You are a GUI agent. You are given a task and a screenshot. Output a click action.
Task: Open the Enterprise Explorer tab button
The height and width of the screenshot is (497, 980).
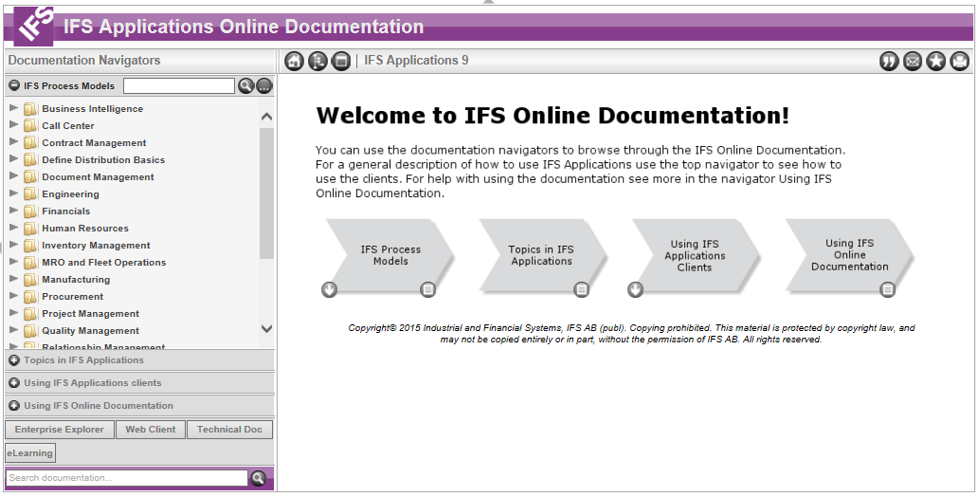pos(60,430)
